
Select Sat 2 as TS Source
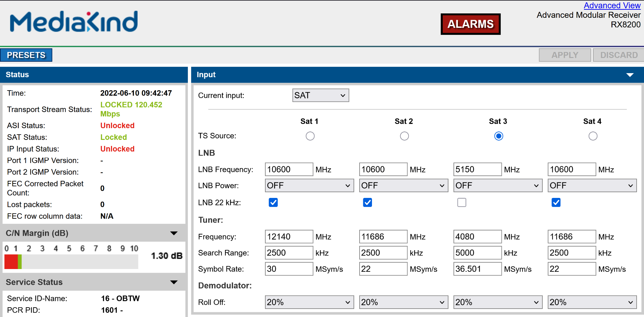(x=404, y=136)
